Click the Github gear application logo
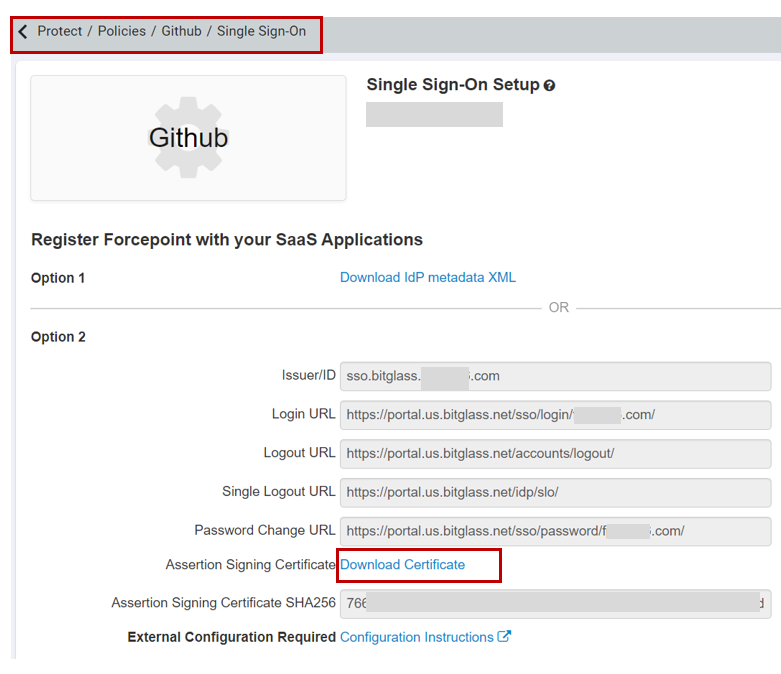This screenshot has width=781, height=674. (188, 138)
